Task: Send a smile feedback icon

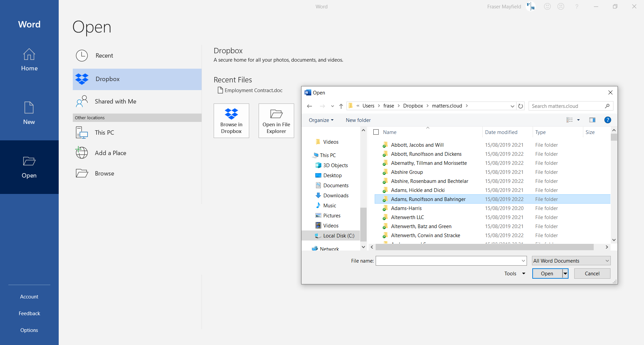Action: pos(547,7)
